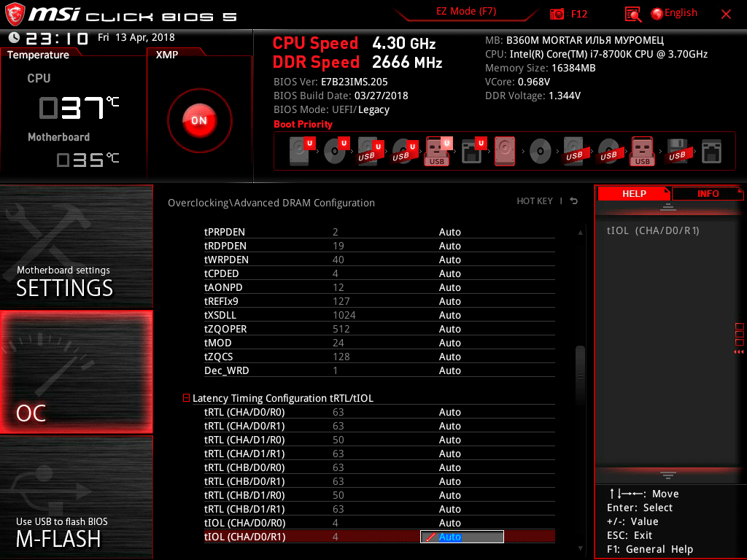Click help panel bottom scroll handle

click(668, 475)
